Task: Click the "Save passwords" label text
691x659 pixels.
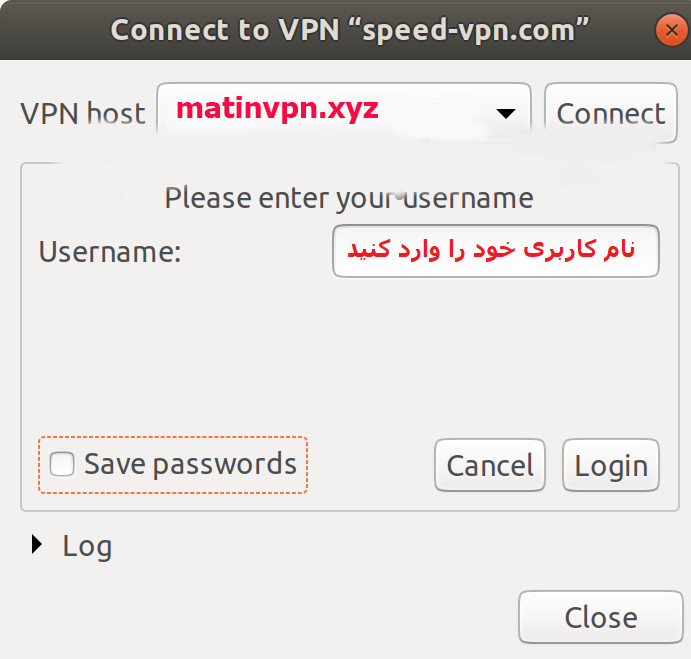Action: (x=190, y=464)
